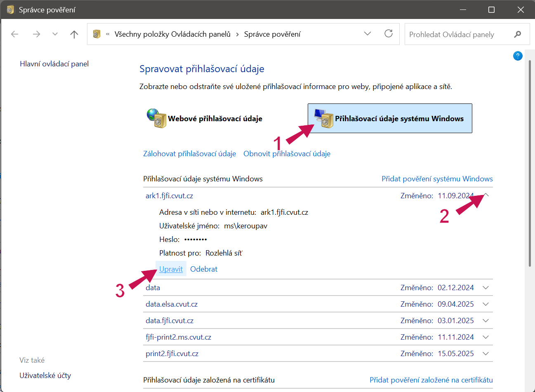Screen dimensions: 535x392
Task: Click the date 11.09.2024
Action: pyautogui.click(x=456, y=196)
